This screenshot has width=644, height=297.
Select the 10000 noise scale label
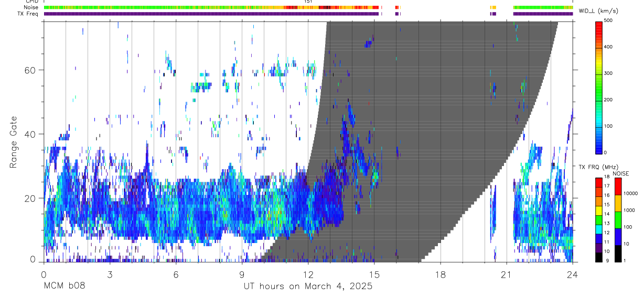pyautogui.click(x=631, y=193)
